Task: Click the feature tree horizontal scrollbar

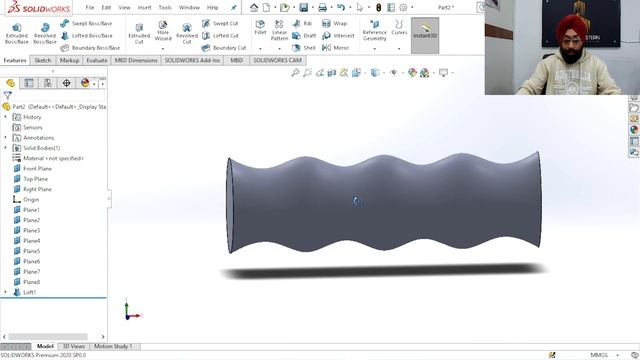Action: point(48,337)
